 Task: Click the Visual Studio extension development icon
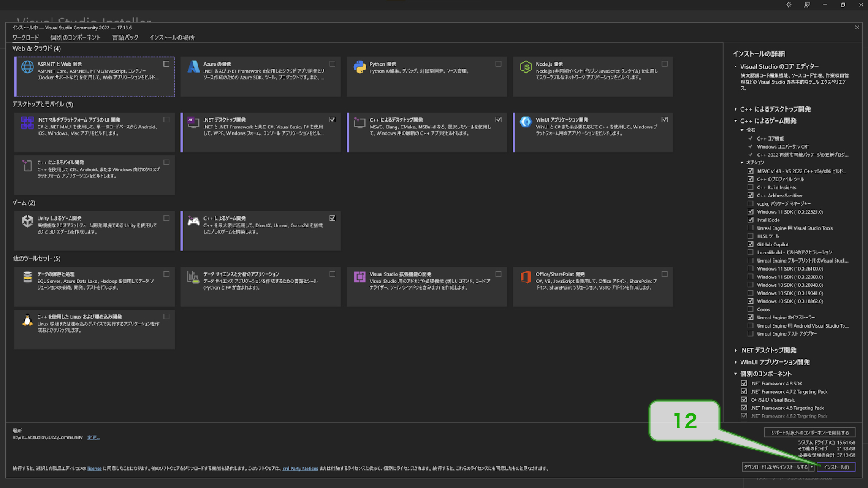(x=360, y=277)
